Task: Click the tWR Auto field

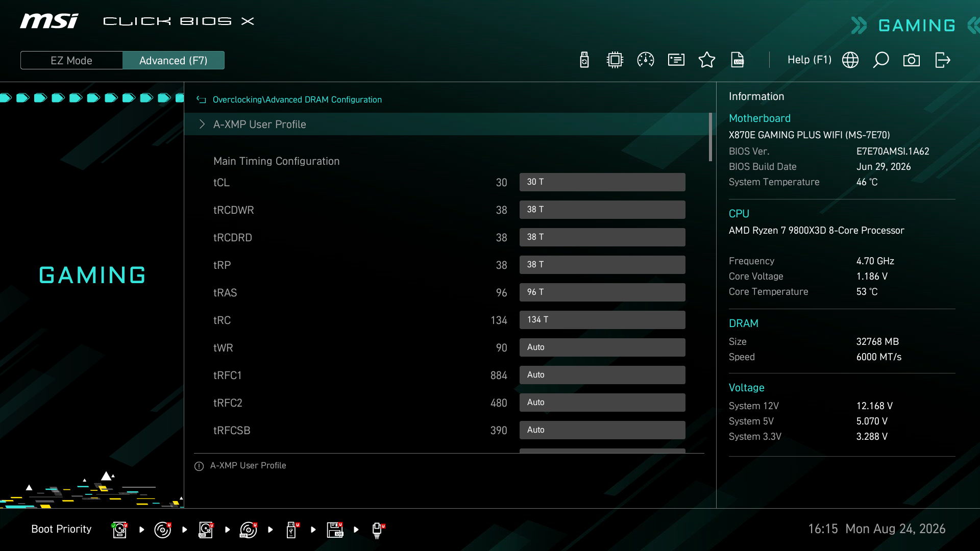Action: click(602, 347)
